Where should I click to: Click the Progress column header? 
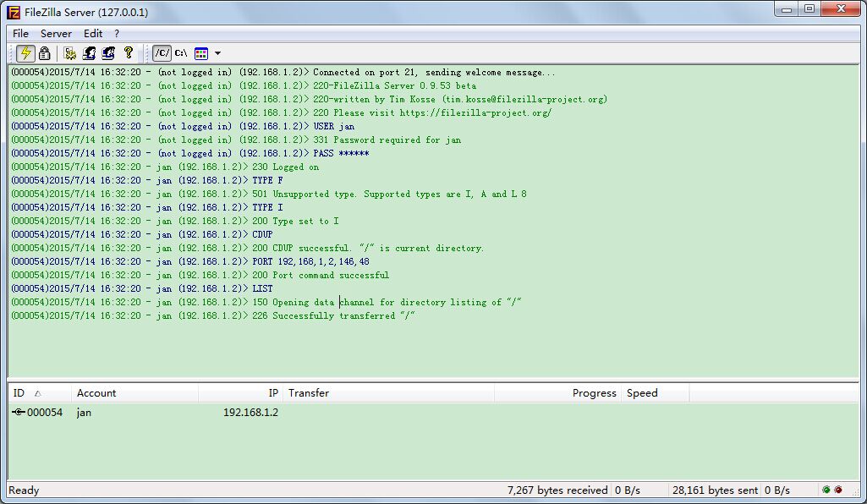pos(557,393)
